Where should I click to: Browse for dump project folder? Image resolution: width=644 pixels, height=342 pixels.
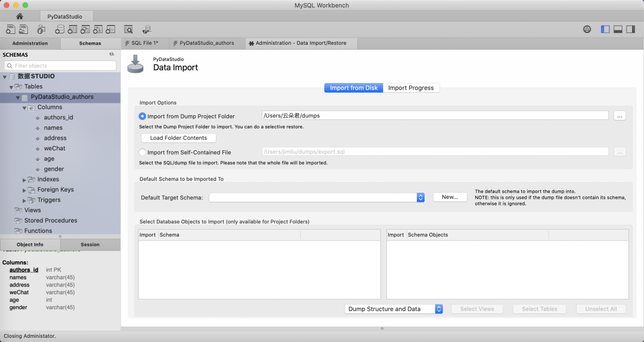(620, 116)
